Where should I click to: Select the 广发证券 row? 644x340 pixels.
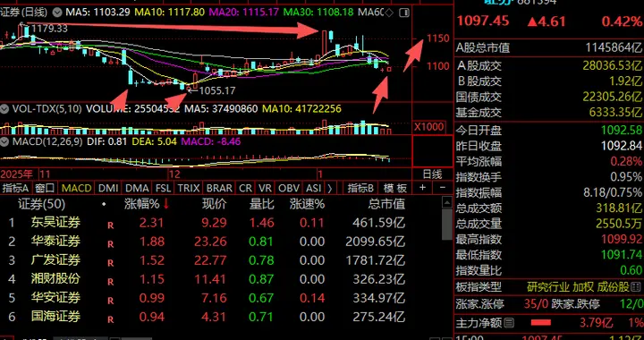pyautogui.click(x=220, y=260)
